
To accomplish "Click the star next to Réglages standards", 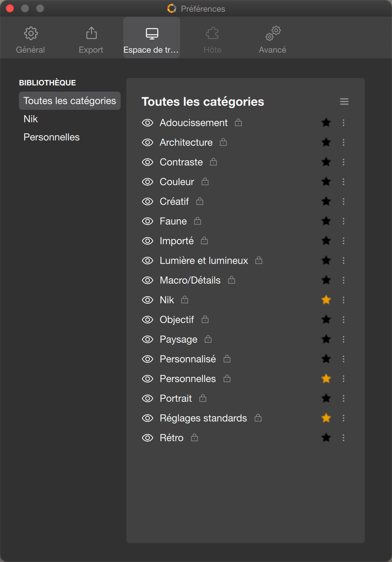I will [326, 418].
